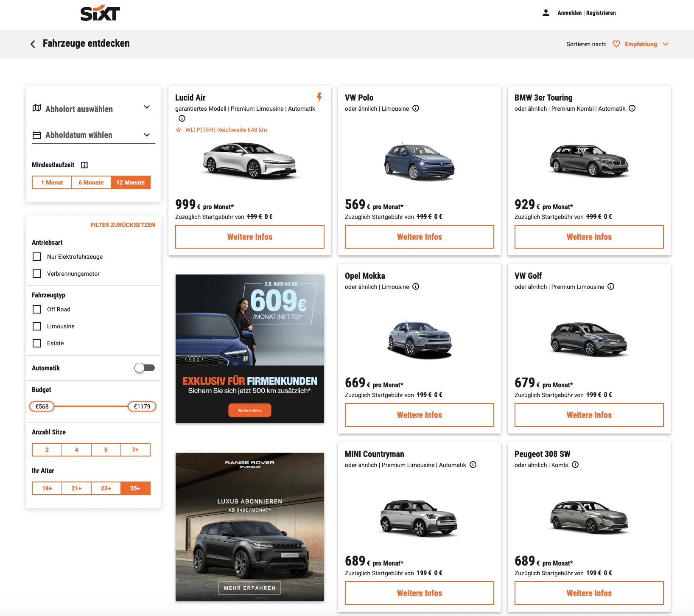Image resolution: width=694 pixels, height=616 pixels.
Task: Choose 5 seats option
Action: click(x=106, y=450)
